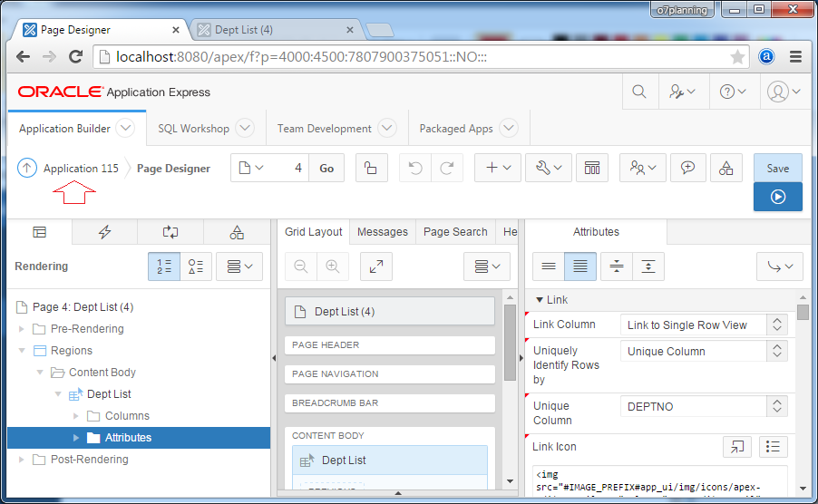Expand the Columns tree node
818x504 pixels.
[75, 416]
